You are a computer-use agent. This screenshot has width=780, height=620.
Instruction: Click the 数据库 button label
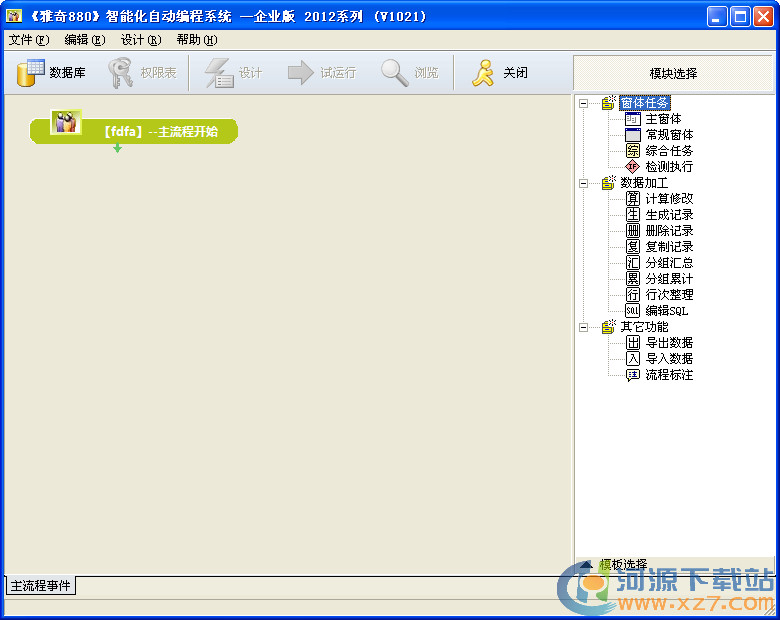(x=67, y=73)
